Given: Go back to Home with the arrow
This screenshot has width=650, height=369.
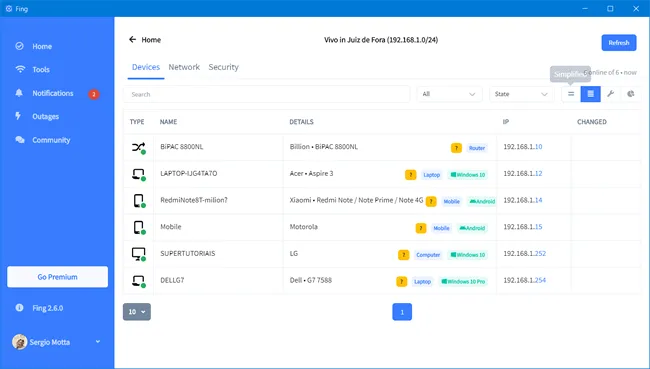Looking at the screenshot, I should [132, 39].
